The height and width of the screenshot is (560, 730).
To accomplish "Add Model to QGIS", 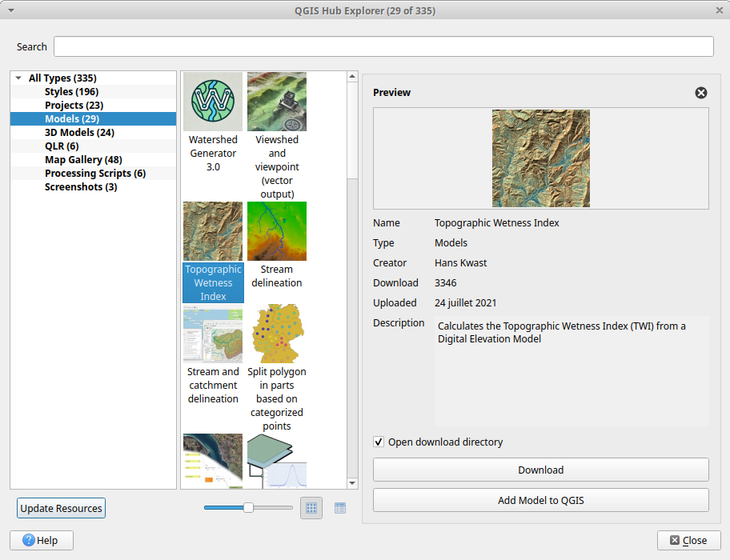I will 541,500.
